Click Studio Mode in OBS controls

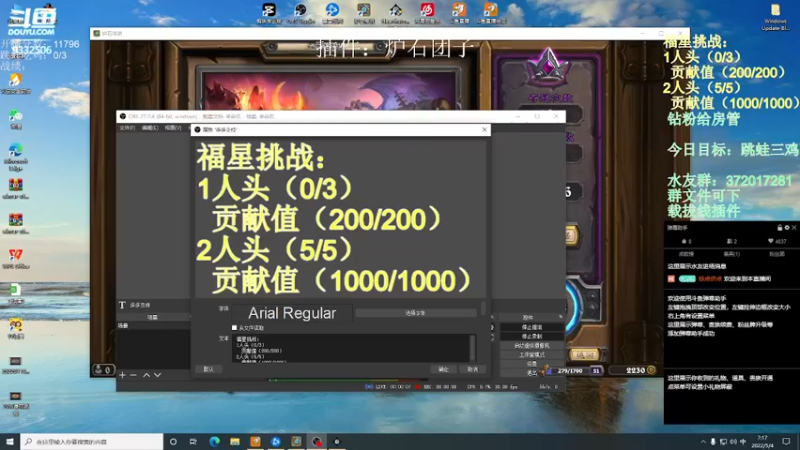532,355
